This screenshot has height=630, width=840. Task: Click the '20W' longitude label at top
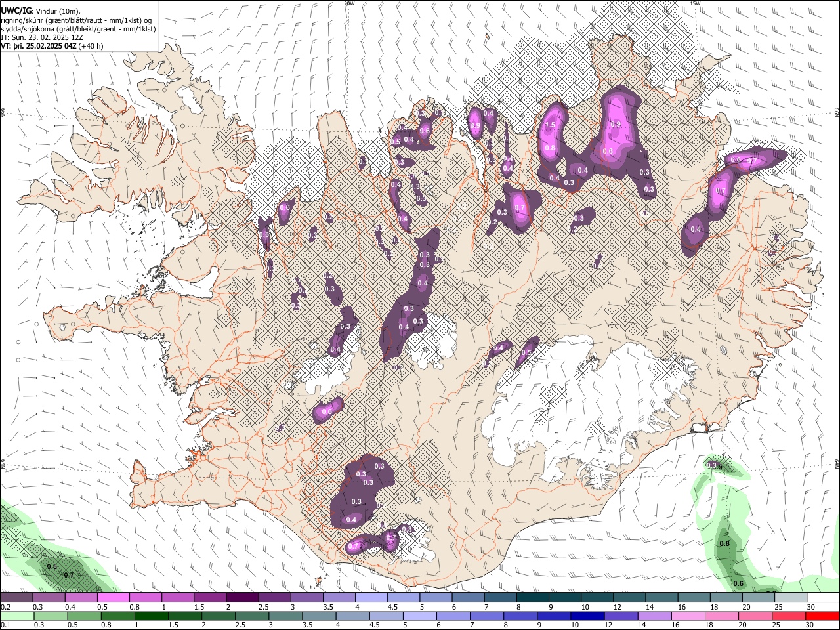pos(349,3)
